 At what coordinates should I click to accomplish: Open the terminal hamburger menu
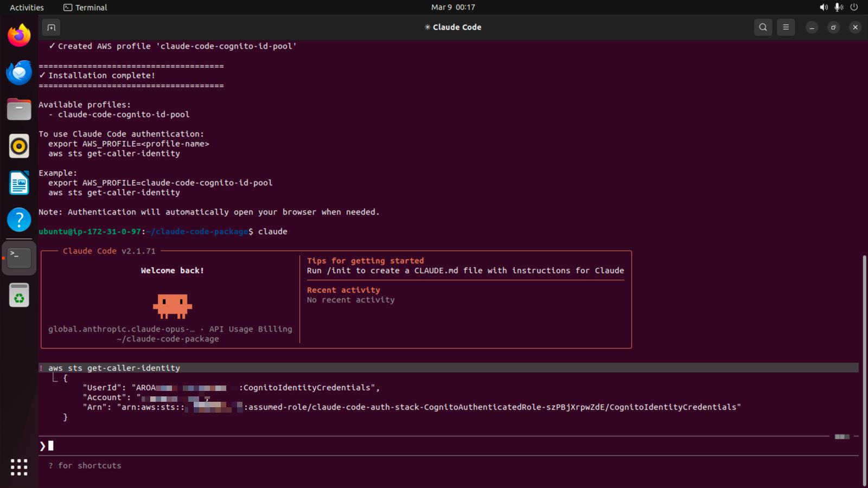[786, 27]
